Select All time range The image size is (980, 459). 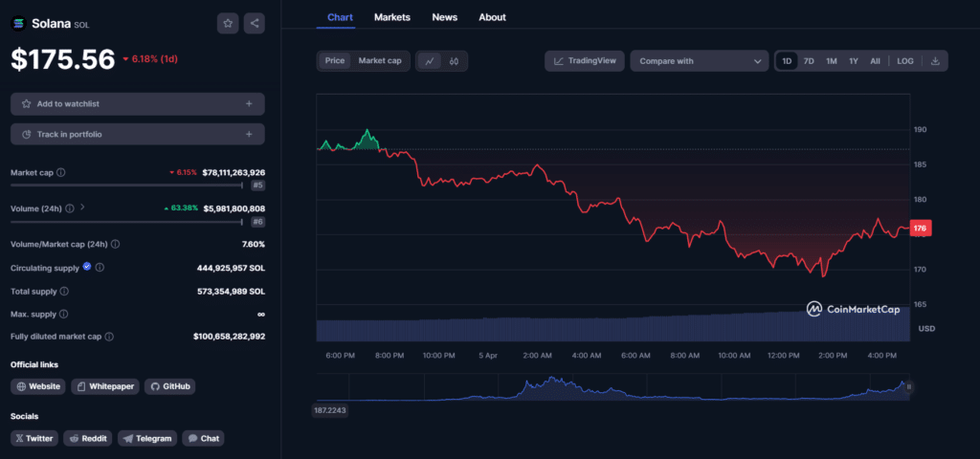875,61
